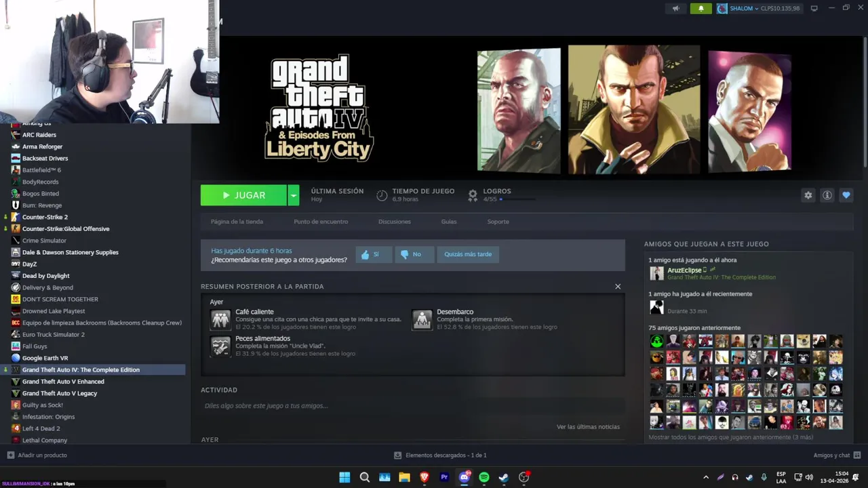Show hidden system tray icons chevron
Image resolution: width=868 pixels, height=488 pixels.
(x=706, y=477)
